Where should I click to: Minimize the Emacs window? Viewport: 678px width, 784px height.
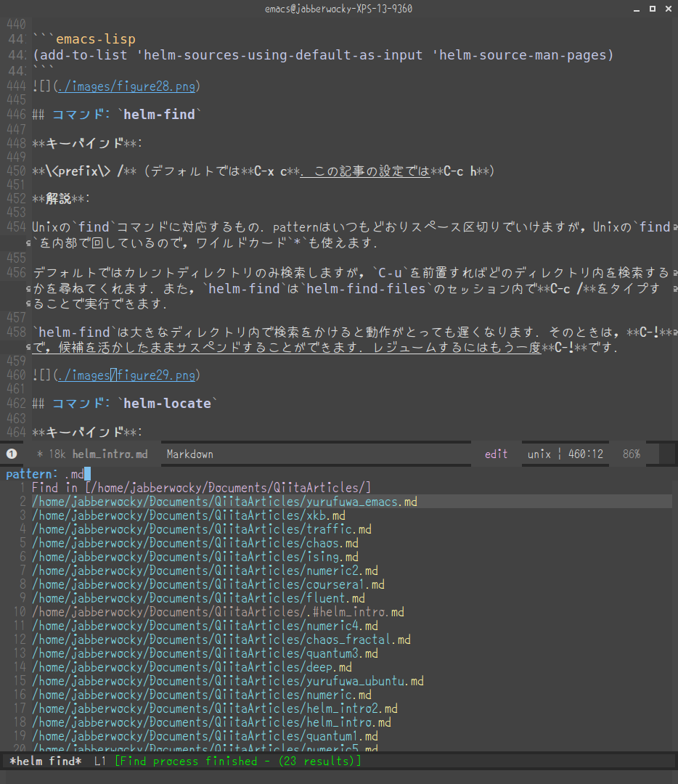tap(637, 9)
